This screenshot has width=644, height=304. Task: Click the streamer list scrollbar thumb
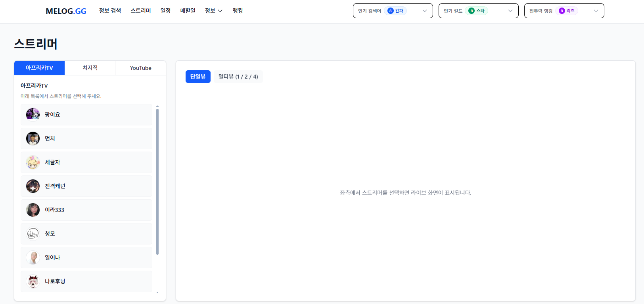point(157,182)
